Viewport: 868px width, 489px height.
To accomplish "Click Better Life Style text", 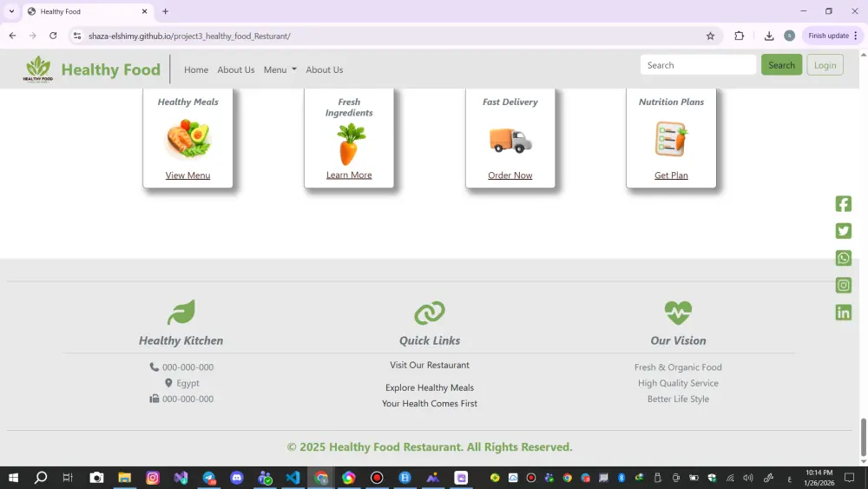I will [x=678, y=399].
